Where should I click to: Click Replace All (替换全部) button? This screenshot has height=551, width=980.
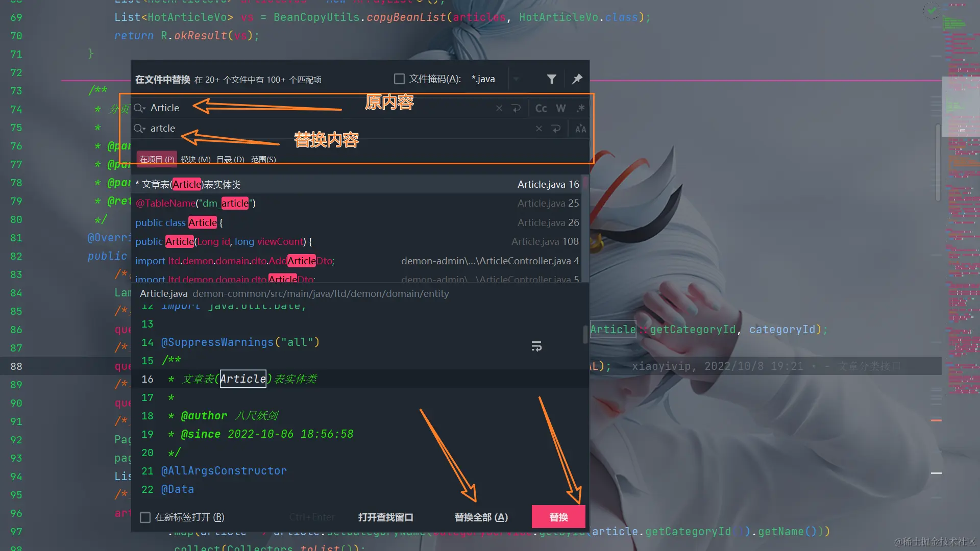pos(481,517)
